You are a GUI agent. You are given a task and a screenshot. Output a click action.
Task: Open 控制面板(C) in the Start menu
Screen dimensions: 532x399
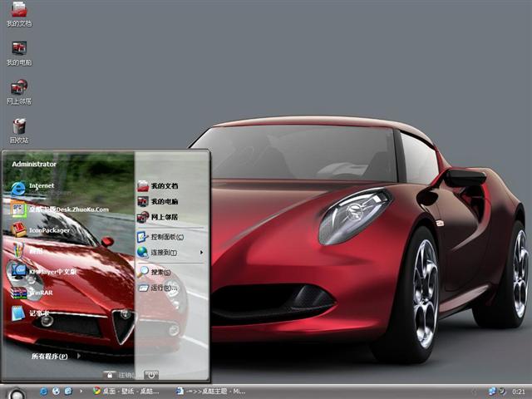click(166, 237)
